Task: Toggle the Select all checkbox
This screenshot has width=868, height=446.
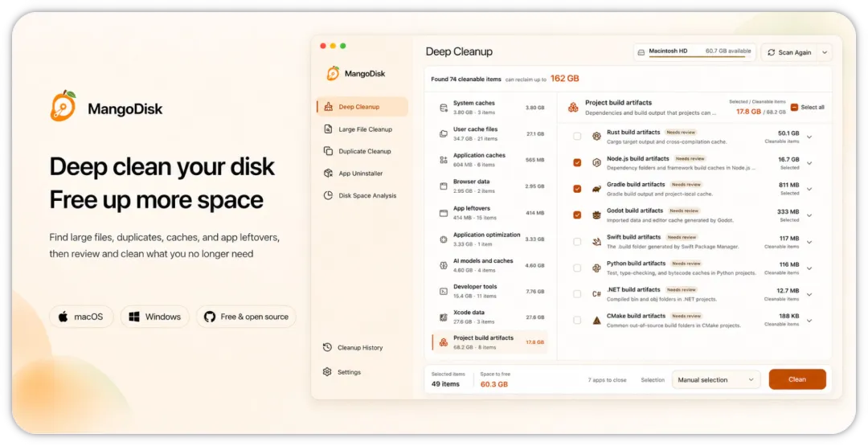Action: tap(794, 108)
